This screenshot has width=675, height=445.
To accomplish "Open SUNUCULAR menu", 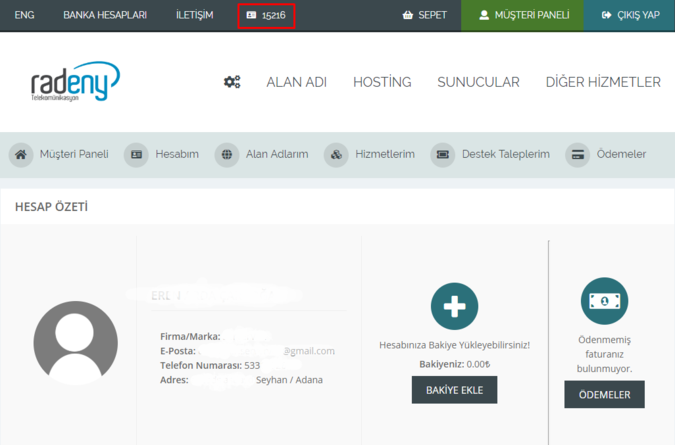I will (x=478, y=82).
